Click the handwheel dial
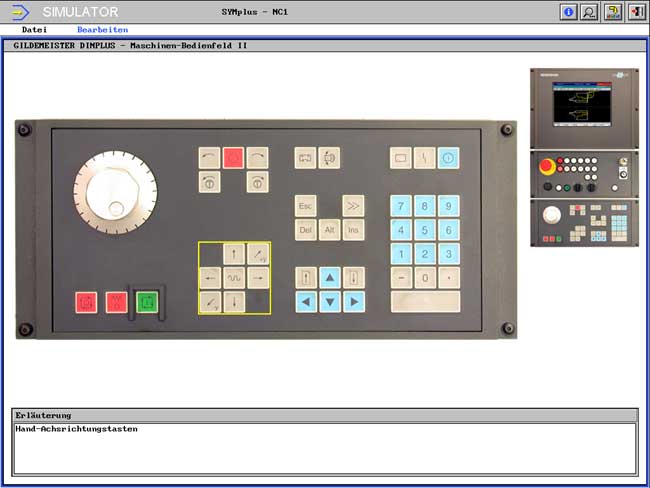The height and width of the screenshot is (488, 650). pos(116,192)
